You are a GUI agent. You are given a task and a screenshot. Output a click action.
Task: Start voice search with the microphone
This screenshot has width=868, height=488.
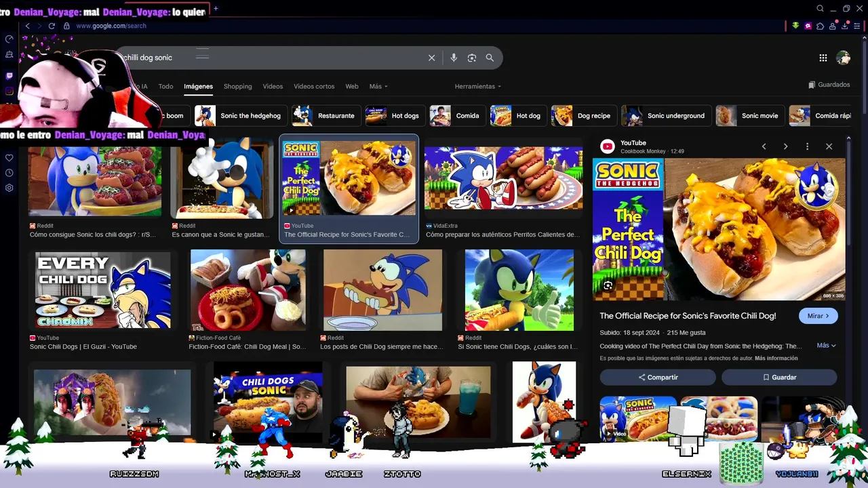[x=454, y=58]
